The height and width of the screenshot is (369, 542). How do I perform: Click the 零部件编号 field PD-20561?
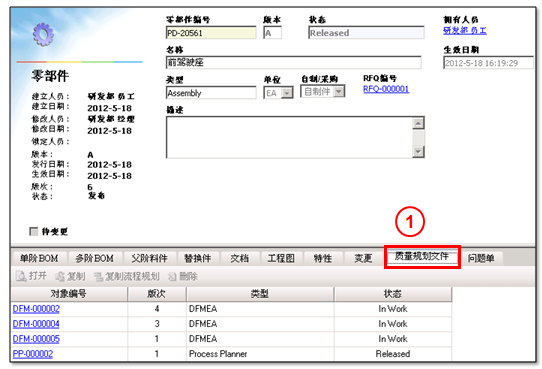[x=211, y=33]
